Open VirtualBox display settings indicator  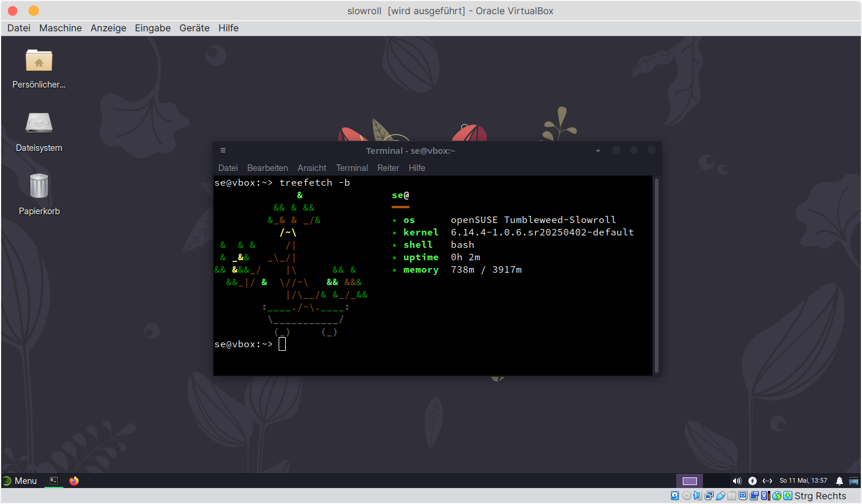743,496
